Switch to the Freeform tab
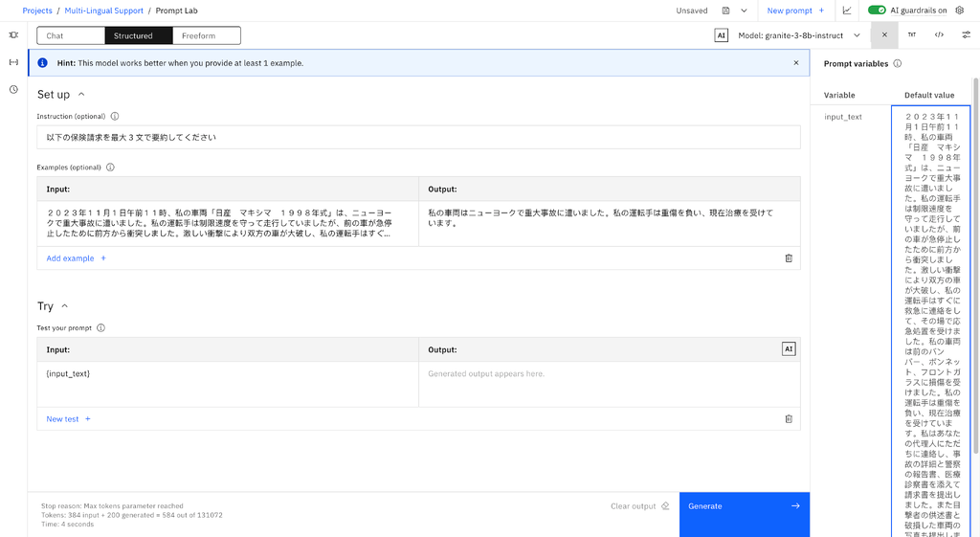Viewport: 980px width, 537px height. click(x=207, y=35)
